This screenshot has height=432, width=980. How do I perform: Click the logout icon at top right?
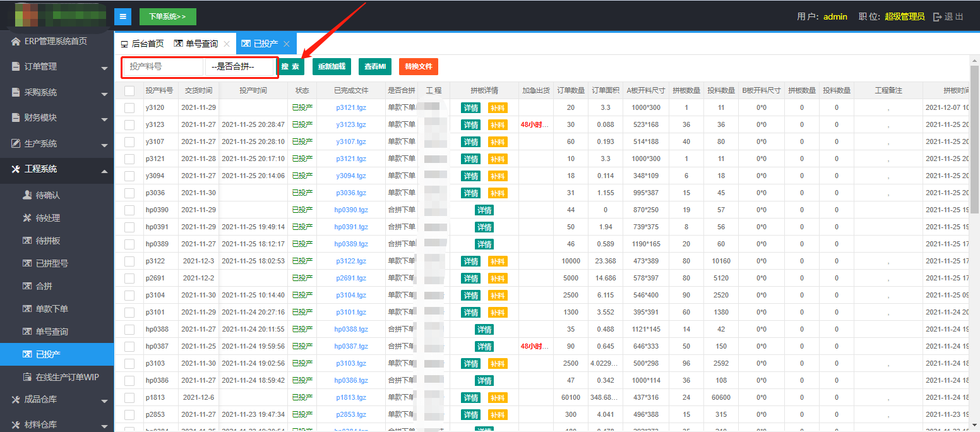937,17
